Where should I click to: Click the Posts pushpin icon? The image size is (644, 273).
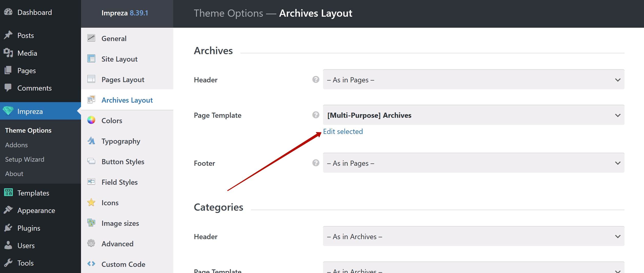8,35
